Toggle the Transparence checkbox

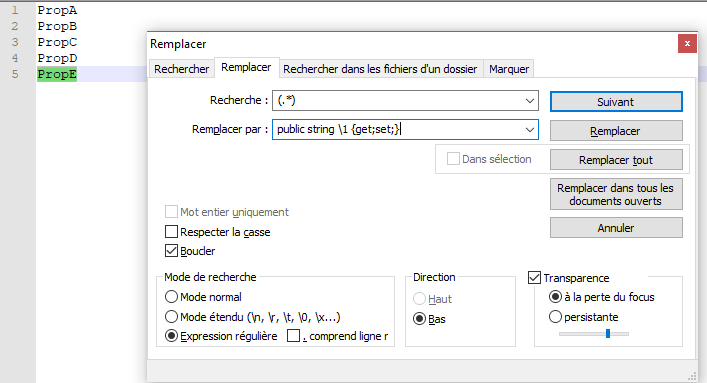click(534, 277)
